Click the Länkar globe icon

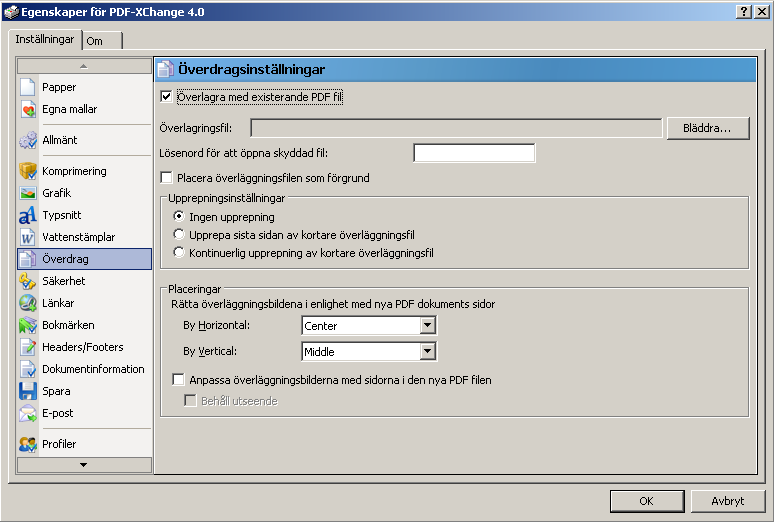tap(28, 303)
